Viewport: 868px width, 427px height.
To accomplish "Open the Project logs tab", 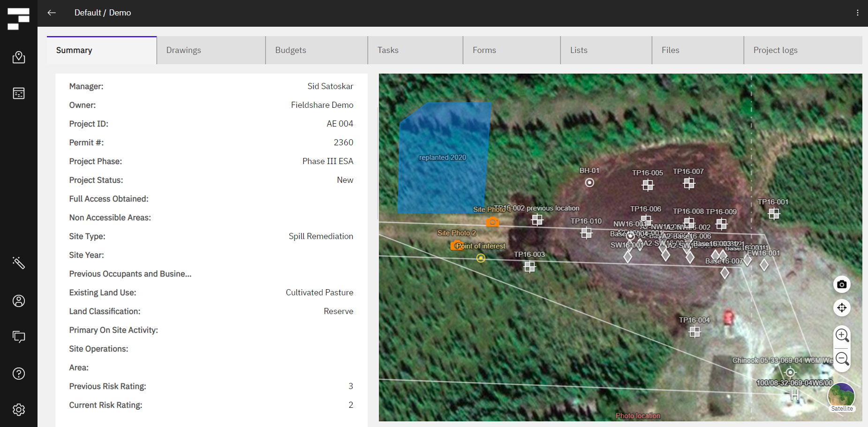I will coord(776,50).
